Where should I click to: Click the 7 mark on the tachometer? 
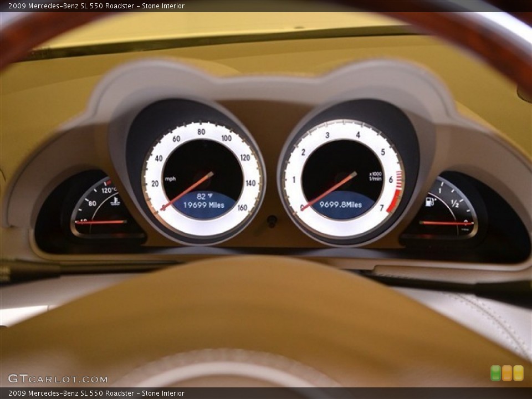(381, 208)
